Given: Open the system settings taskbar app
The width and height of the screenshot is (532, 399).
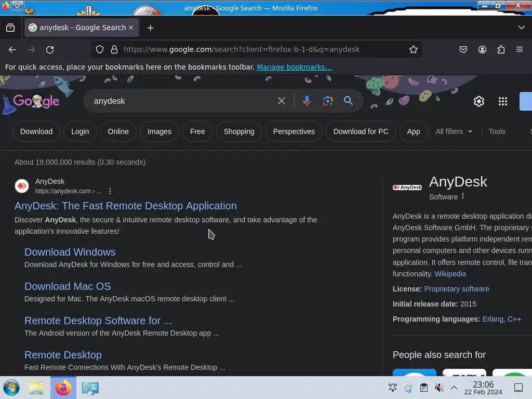Looking at the screenshot, I should tap(90, 388).
